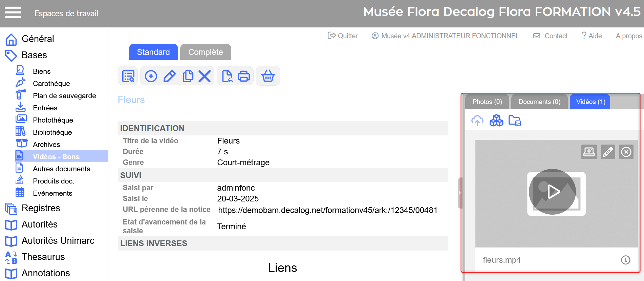Click the pencil edit record icon

coord(170,76)
